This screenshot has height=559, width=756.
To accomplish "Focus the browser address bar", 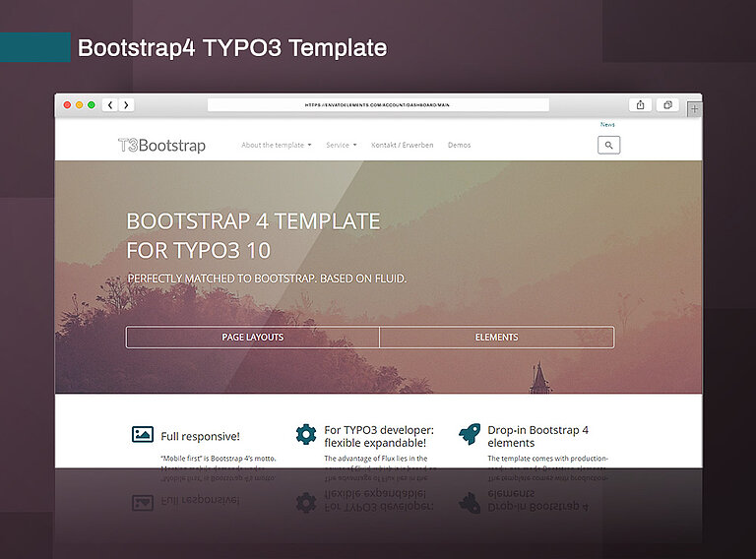I will pyautogui.click(x=378, y=105).
